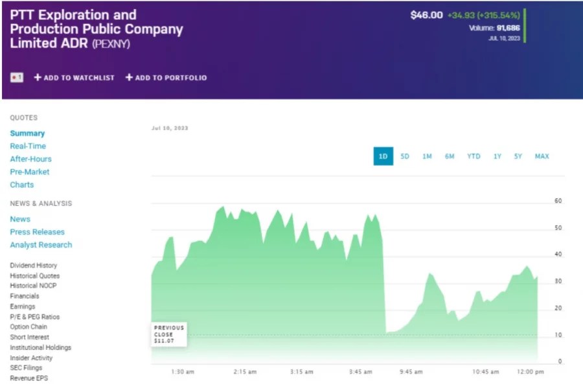Viewport: 583px width, 392px height.
Task: Open Press Releases for PEXNY
Action: pyautogui.click(x=37, y=231)
